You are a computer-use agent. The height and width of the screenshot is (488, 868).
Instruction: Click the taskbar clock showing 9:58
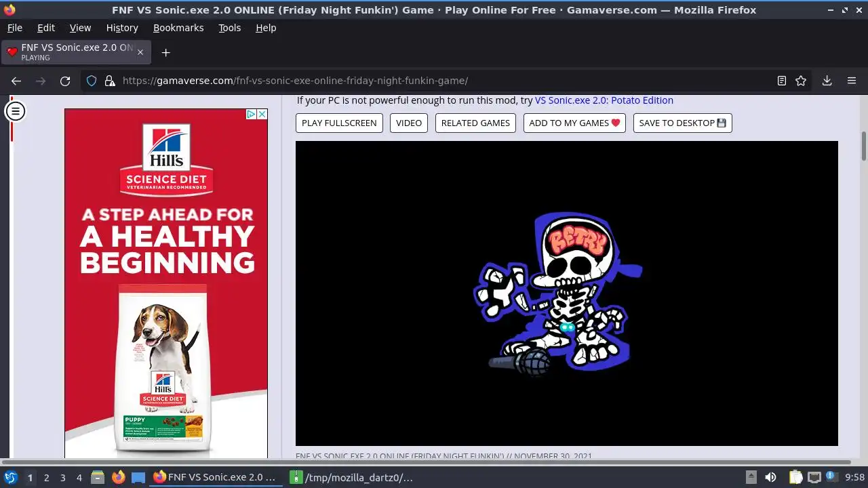[x=854, y=477]
